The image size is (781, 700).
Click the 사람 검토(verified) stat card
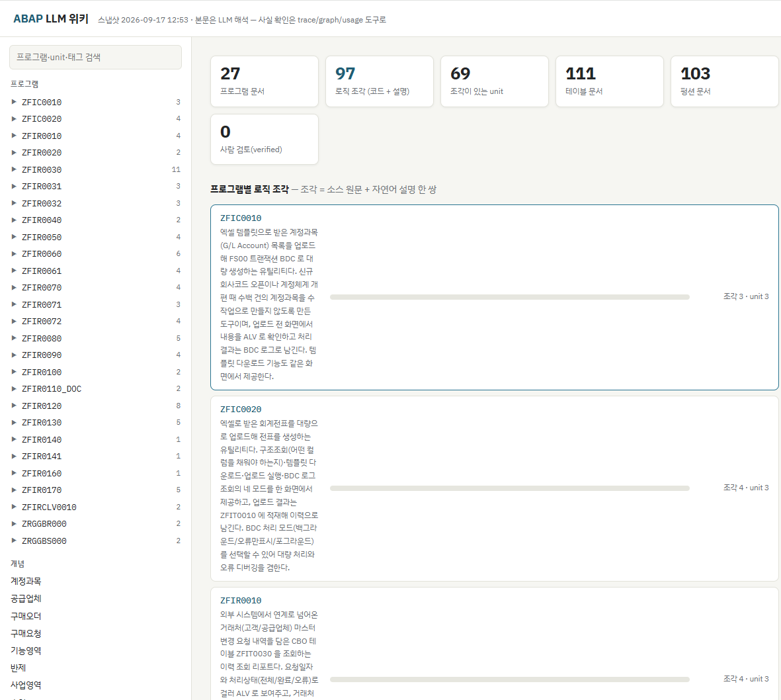pyautogui.click(x=264, y=139)
